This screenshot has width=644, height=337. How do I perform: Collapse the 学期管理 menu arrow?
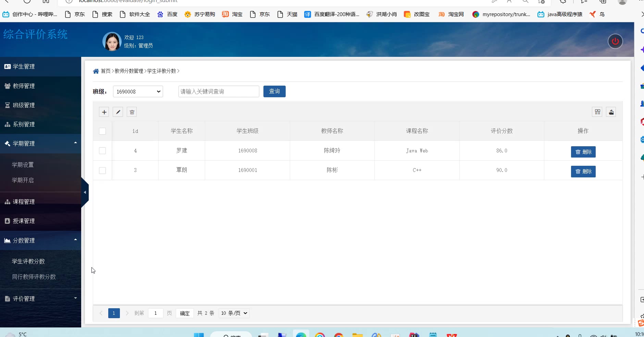point(75,143)
